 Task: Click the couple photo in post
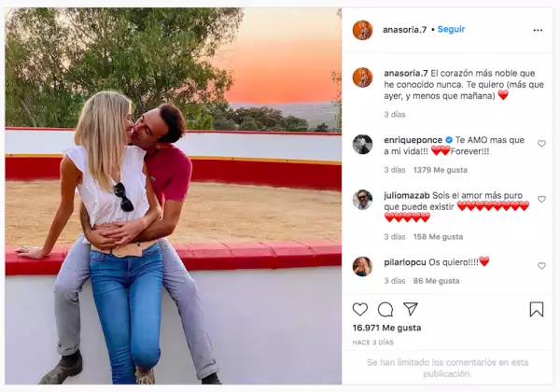174,196
